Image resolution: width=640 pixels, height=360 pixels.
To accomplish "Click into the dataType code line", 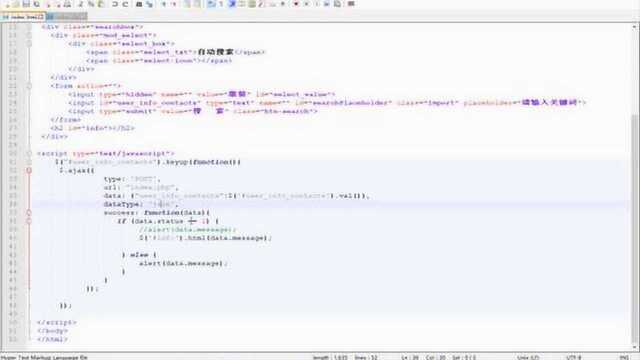I will pyautogui.click(x=330, y=204).
